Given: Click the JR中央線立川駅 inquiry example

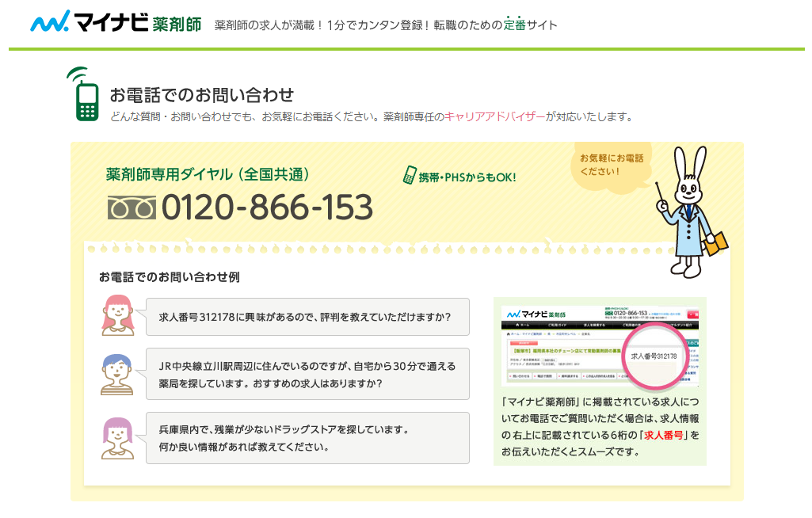Looking at the screenshot, I should pos(307,374).
